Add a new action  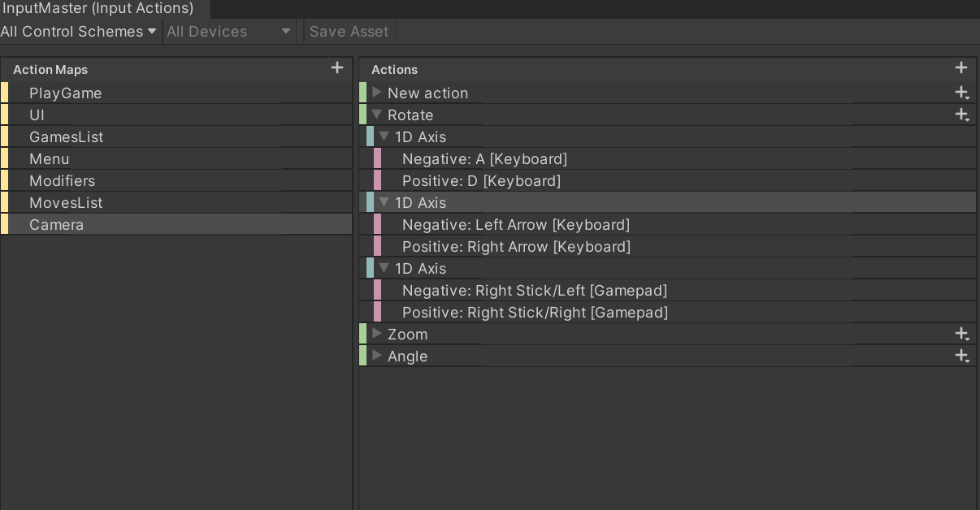pos(961,68)
